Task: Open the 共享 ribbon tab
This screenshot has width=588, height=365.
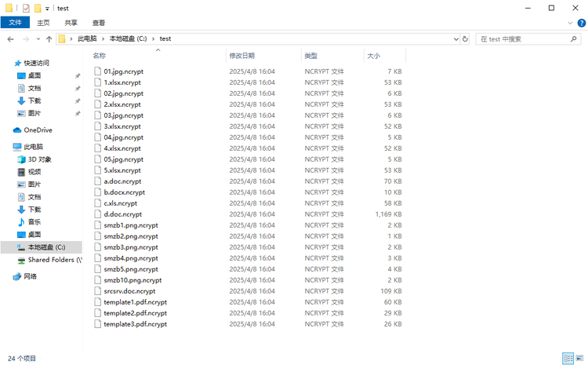Action: tap(71, 23)
